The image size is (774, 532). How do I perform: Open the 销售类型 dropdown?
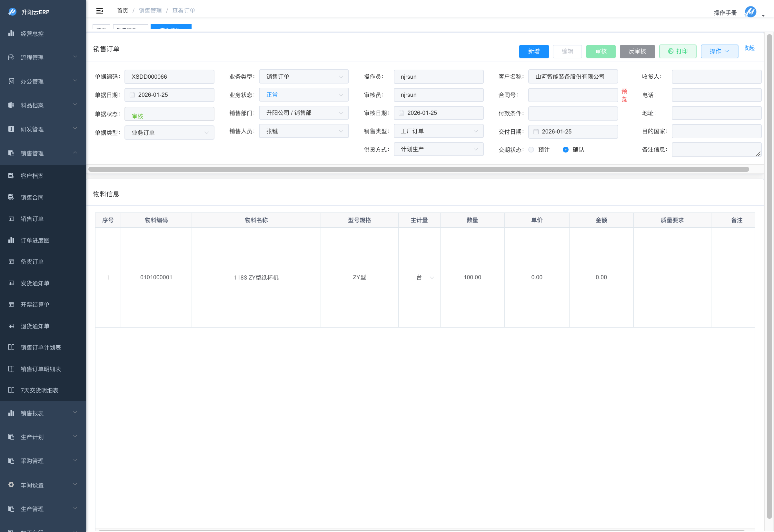(x=438, y=131)
